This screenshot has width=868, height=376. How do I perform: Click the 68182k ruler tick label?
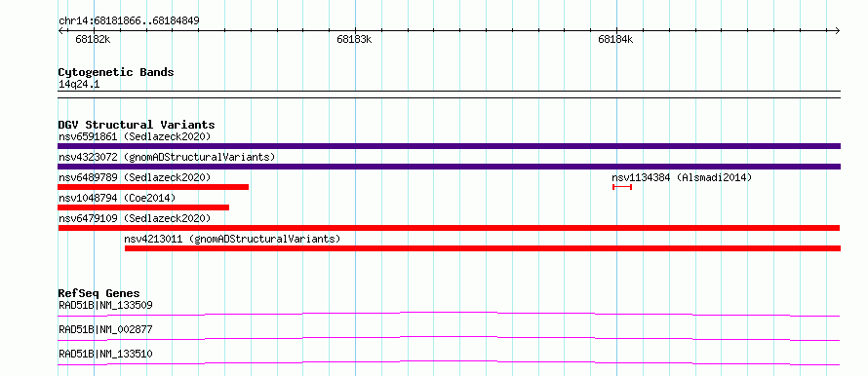tap(93, 40)
